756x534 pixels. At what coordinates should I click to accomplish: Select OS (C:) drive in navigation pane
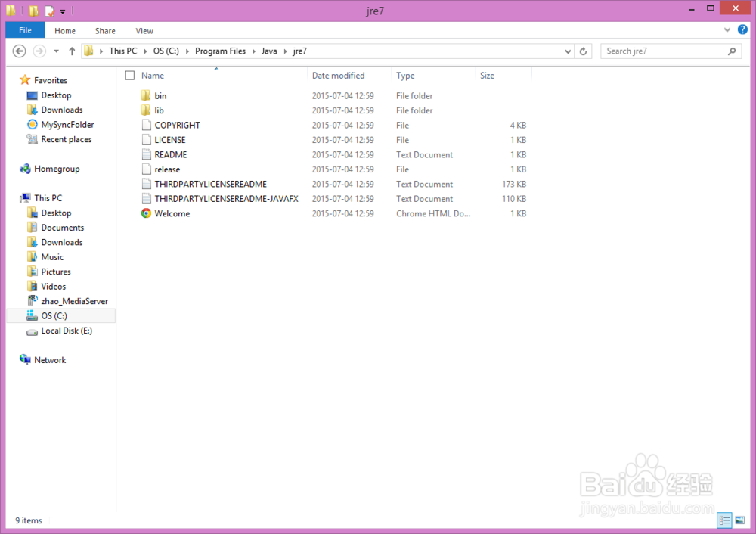click(x=61, y=316)
